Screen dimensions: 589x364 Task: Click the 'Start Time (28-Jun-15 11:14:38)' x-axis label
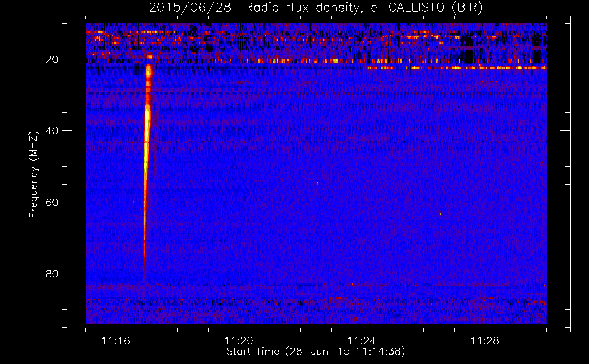[x=316, y=352]
